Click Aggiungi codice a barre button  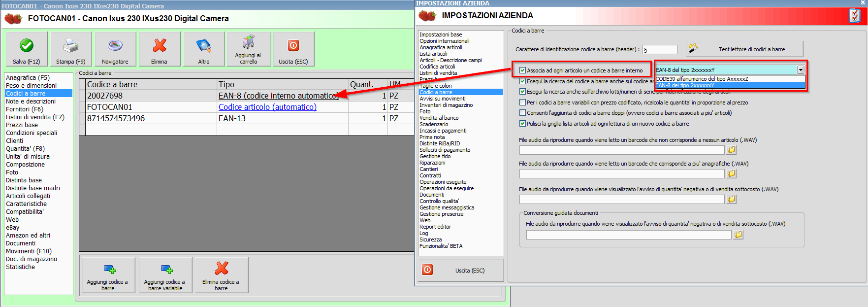(x=108, y=275)
